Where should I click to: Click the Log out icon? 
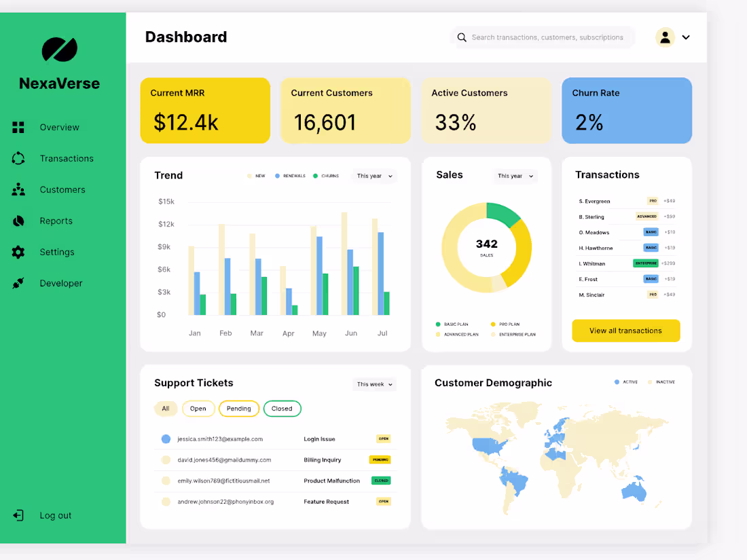(x=18, y=515)
